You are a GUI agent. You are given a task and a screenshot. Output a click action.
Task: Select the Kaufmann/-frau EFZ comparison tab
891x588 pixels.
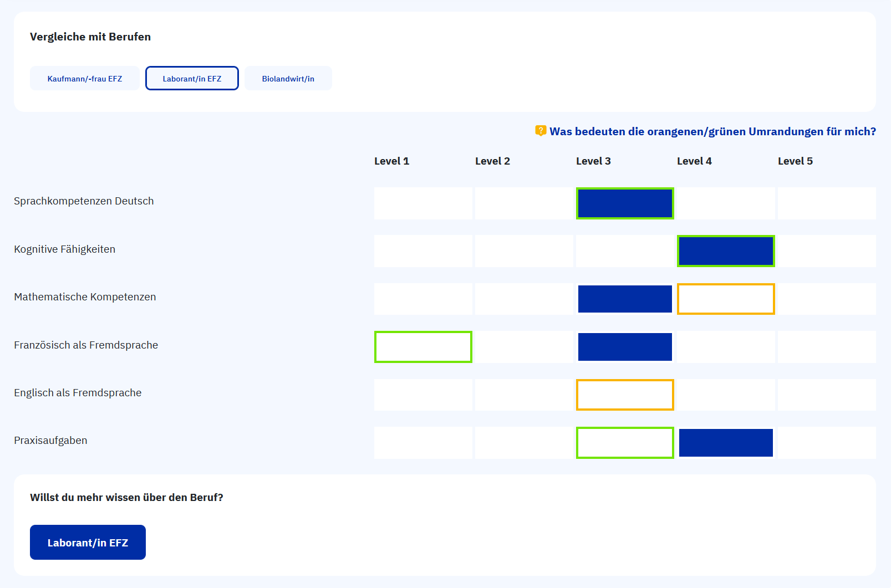click(84, 78)
